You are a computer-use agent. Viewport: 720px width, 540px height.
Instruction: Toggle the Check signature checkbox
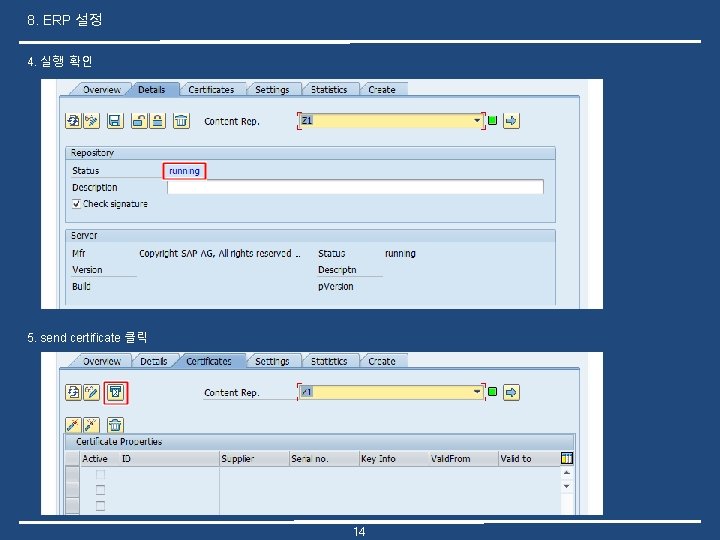pyautogui.click(x=76, y=203)
